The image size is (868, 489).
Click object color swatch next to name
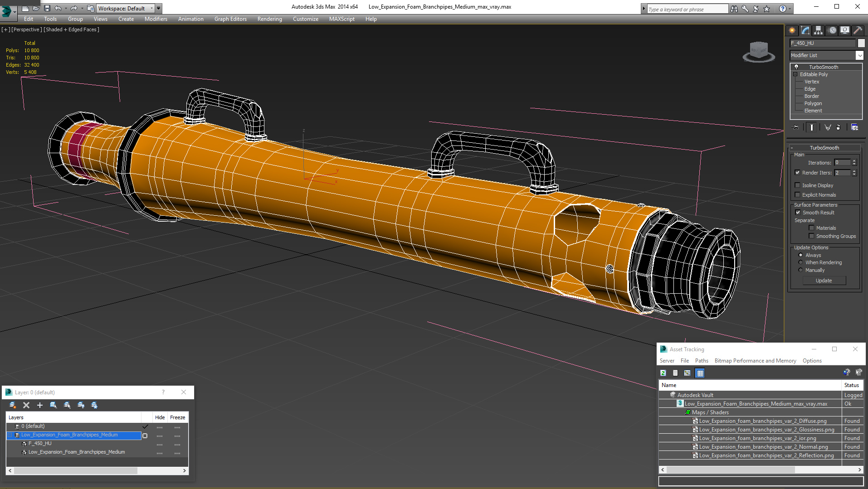pyautogui.click(x=861, y=43)
